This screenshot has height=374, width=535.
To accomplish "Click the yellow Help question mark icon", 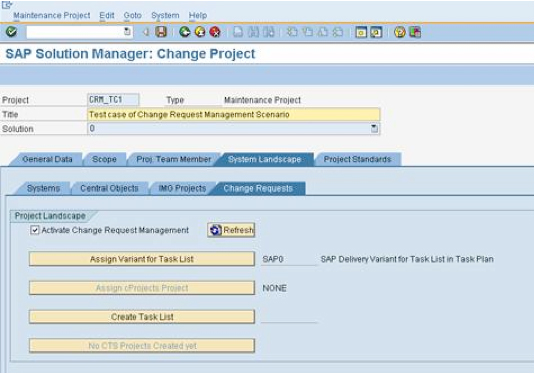I will [x=400, y=32].
